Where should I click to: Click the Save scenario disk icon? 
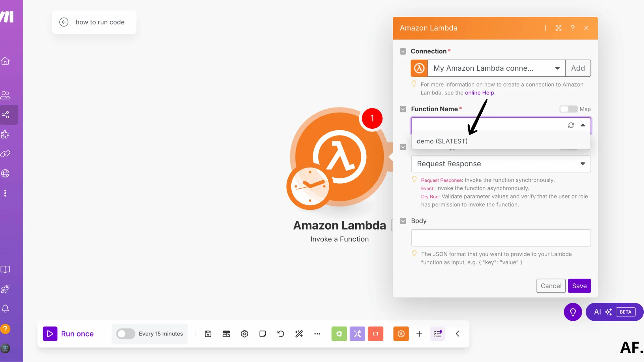click(208, 334)
